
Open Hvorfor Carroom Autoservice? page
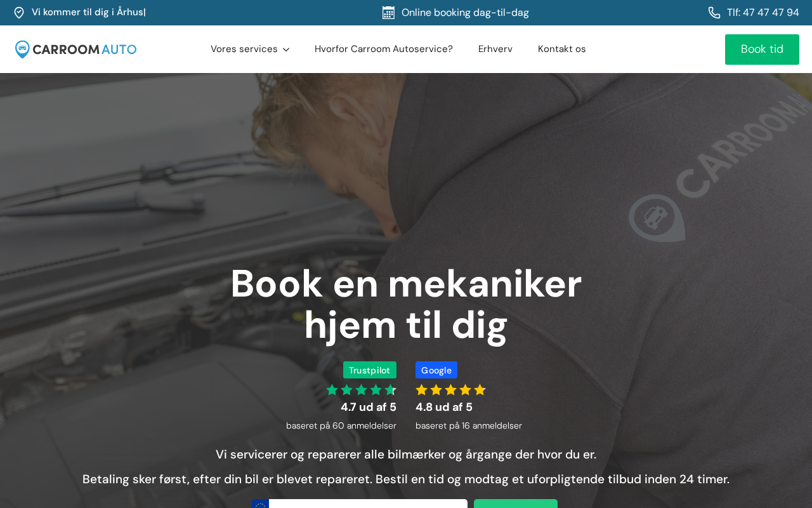[384, 49]
